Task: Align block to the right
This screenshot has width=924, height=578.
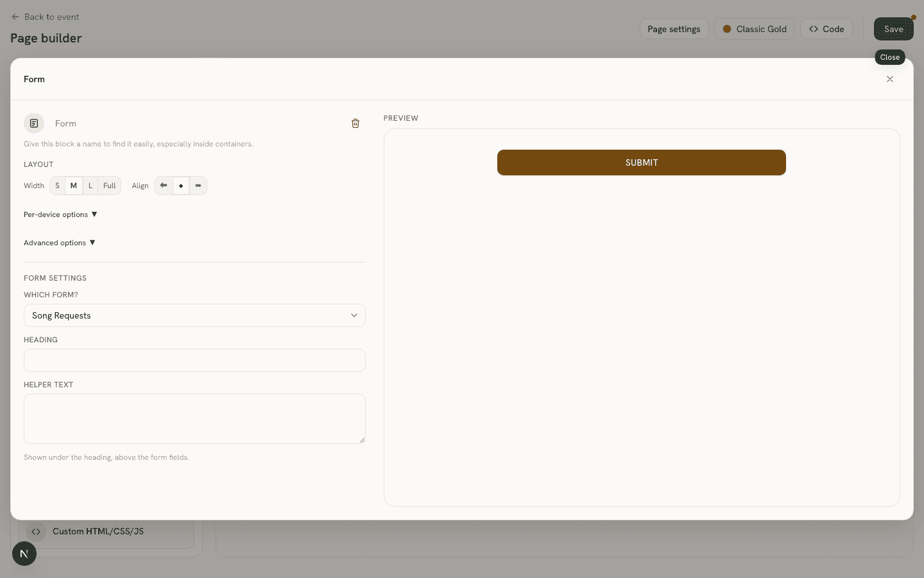Action: coord(198,186)
